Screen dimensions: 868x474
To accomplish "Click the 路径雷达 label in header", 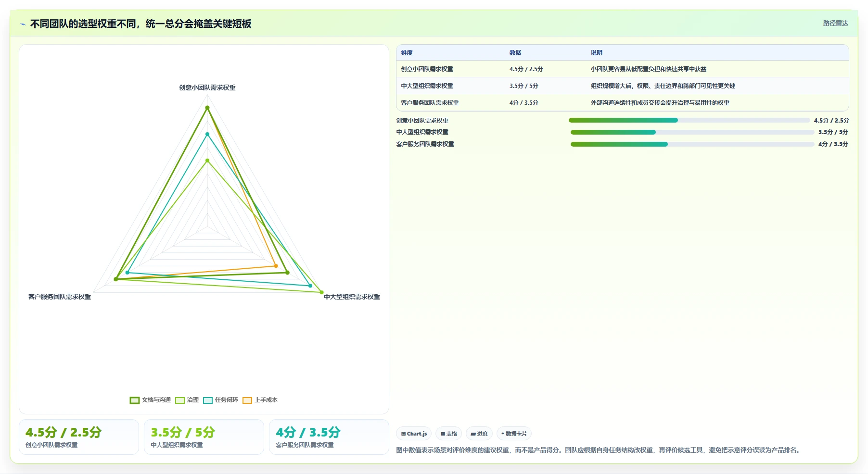I will click(835, 23).
